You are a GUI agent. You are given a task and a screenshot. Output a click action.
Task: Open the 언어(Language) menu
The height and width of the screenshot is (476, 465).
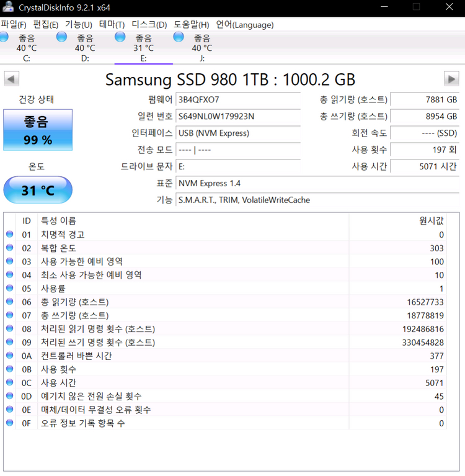[x=245, y=25]
